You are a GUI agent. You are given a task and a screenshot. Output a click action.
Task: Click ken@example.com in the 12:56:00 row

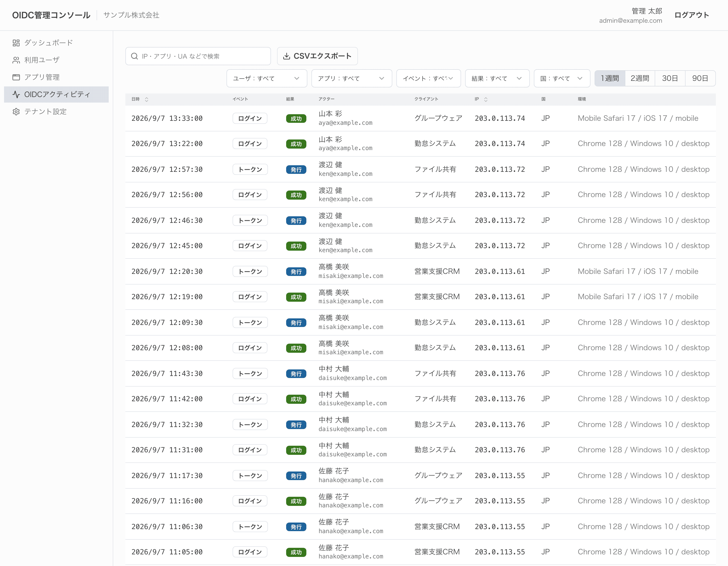point(345,199)
